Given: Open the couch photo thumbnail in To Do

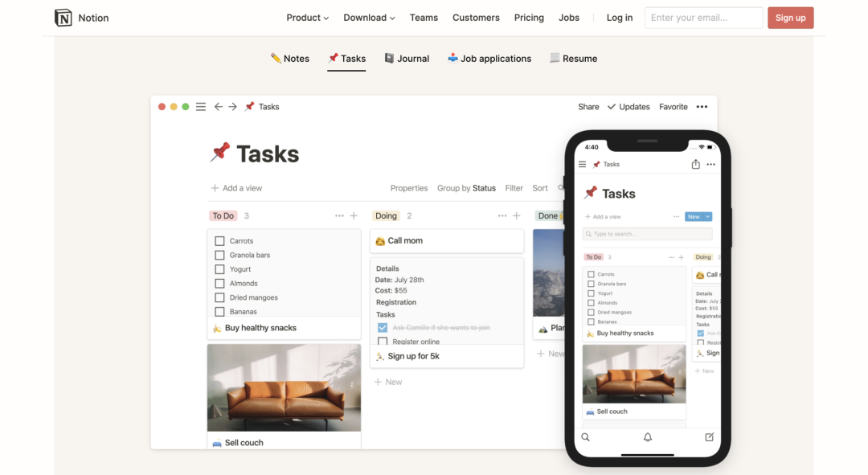Looking at the screenshot, I should 284,387.
